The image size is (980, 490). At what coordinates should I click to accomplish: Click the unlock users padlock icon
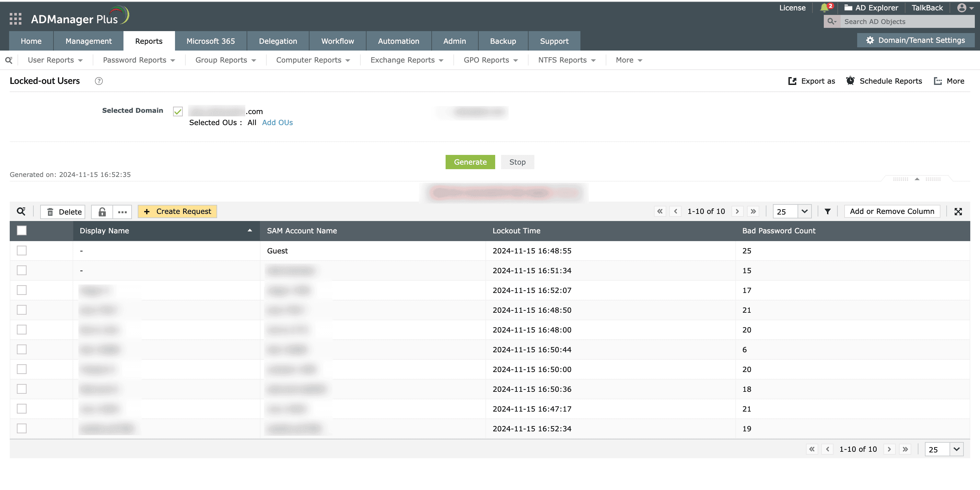102,212
